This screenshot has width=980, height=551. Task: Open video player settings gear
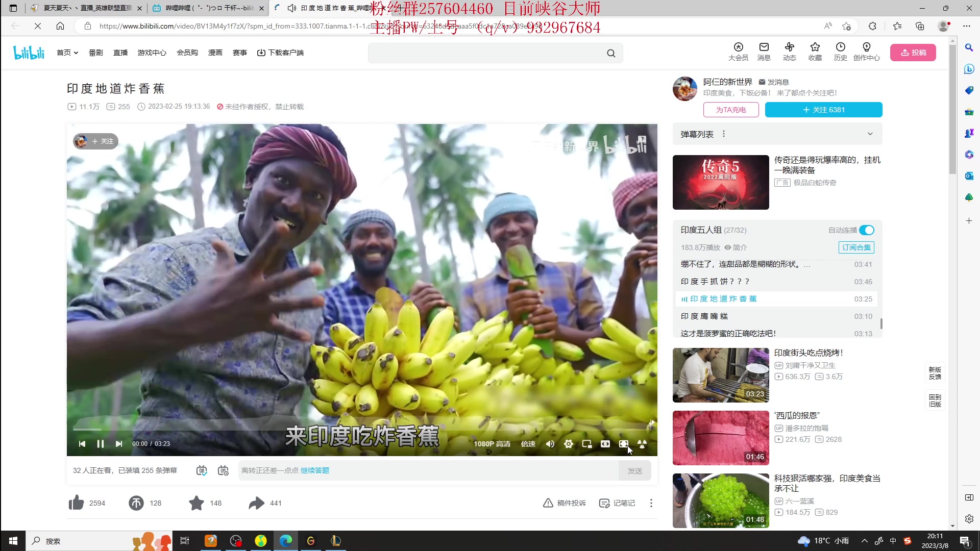pos(568,444)
